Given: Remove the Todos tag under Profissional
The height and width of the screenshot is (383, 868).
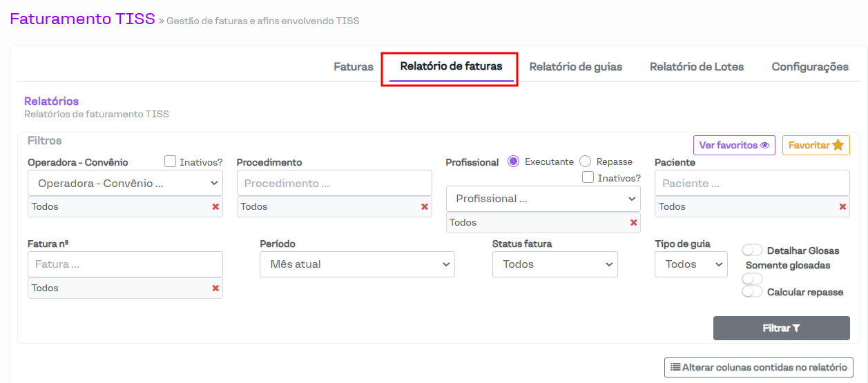Looking at the screenshot, I should point(633,223).
